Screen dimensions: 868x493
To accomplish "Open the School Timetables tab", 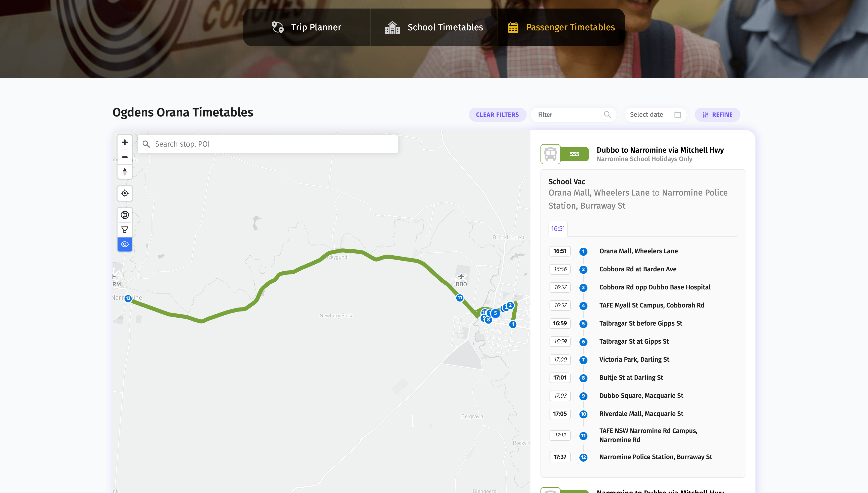I will coord(434,27).
